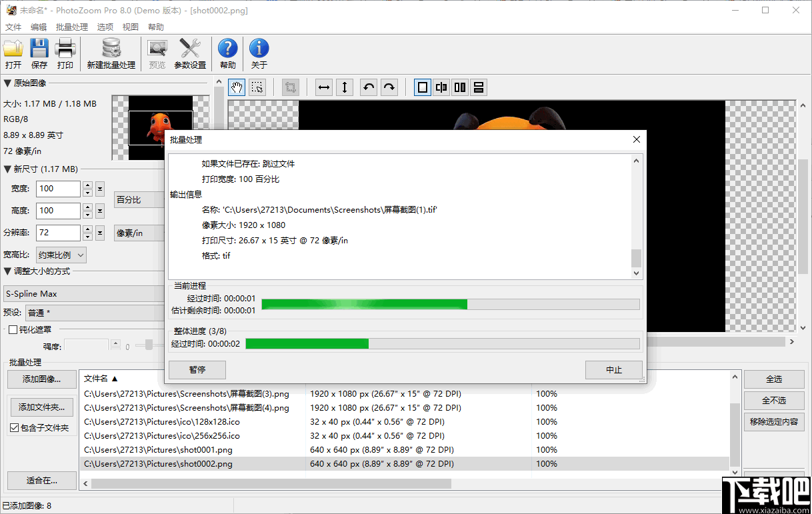Switch to side-by-side split view icon
This screenshot has width=812, height=514.
459,87
